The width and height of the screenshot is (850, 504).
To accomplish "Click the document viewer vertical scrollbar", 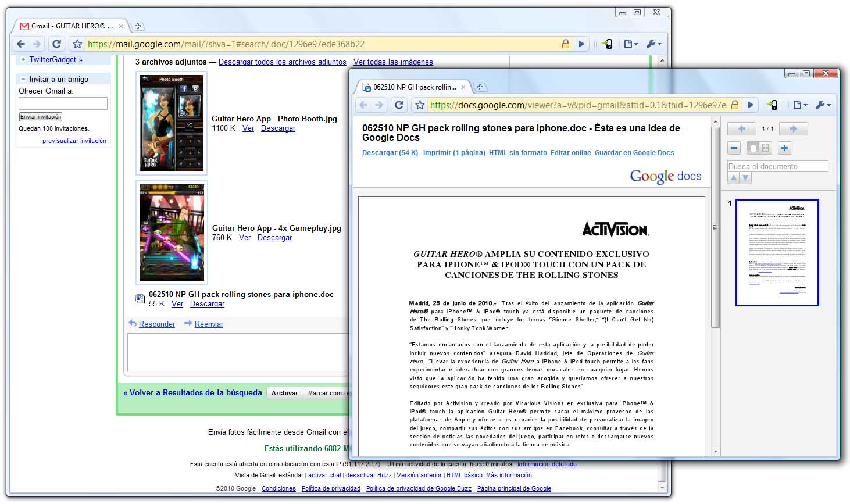I will click(x=716, y=227).
